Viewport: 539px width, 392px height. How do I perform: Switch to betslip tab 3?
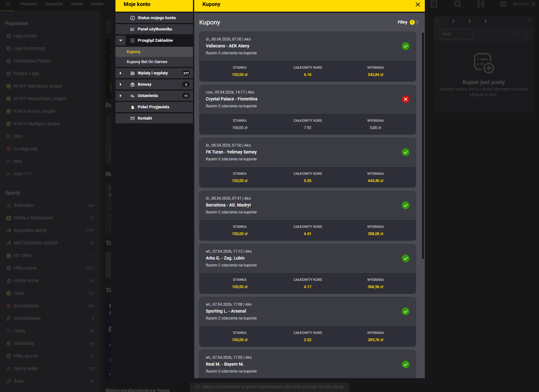(469, 21)
